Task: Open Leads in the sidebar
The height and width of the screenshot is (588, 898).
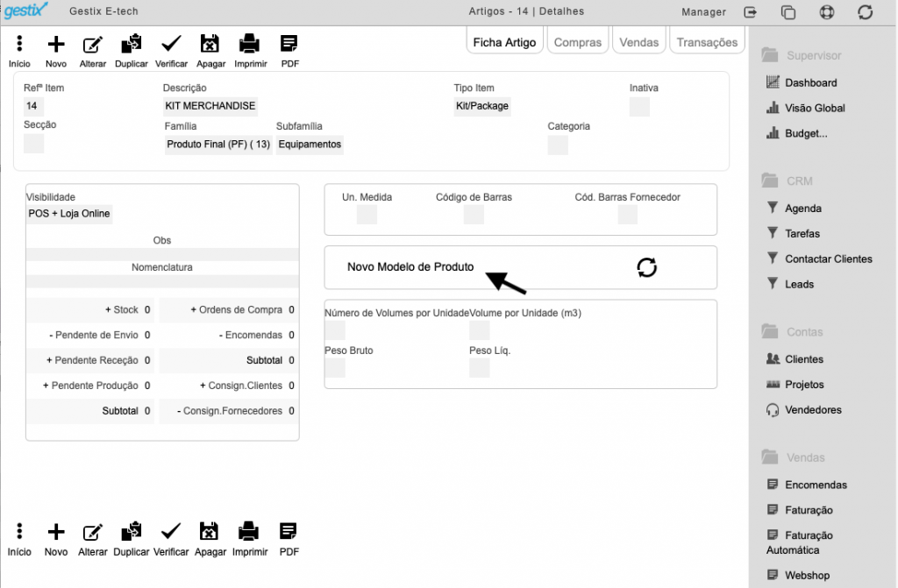Action: coord(790,284)
